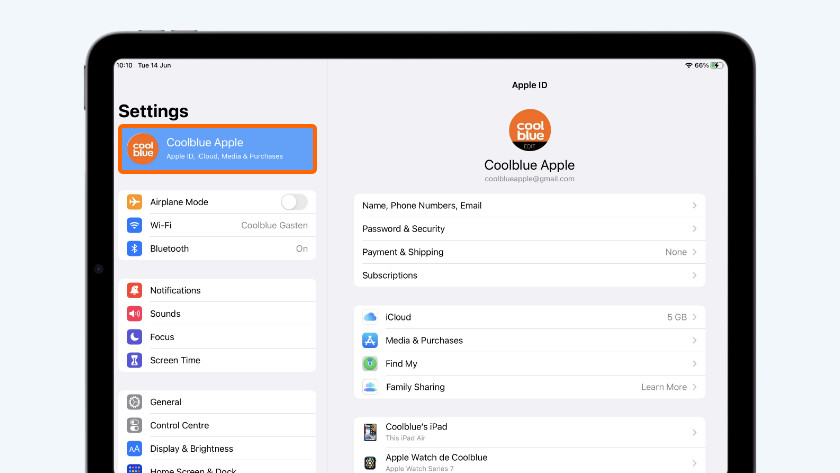Open Display & Brightness settings
This screenshot has height=473, width=840.
217,448
